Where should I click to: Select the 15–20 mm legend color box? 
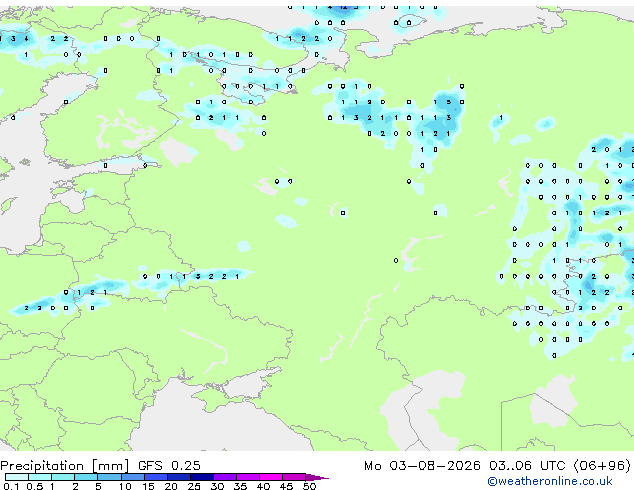(155, 477)
